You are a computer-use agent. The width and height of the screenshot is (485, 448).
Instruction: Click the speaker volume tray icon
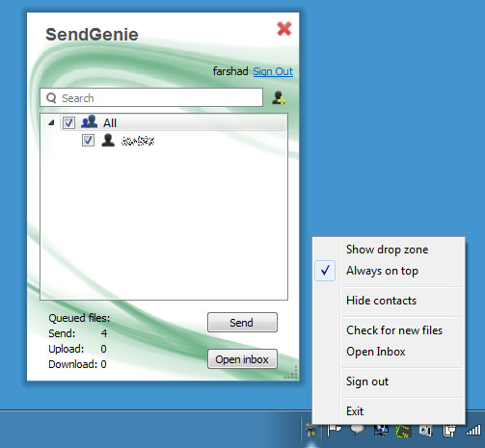[426, 431]
